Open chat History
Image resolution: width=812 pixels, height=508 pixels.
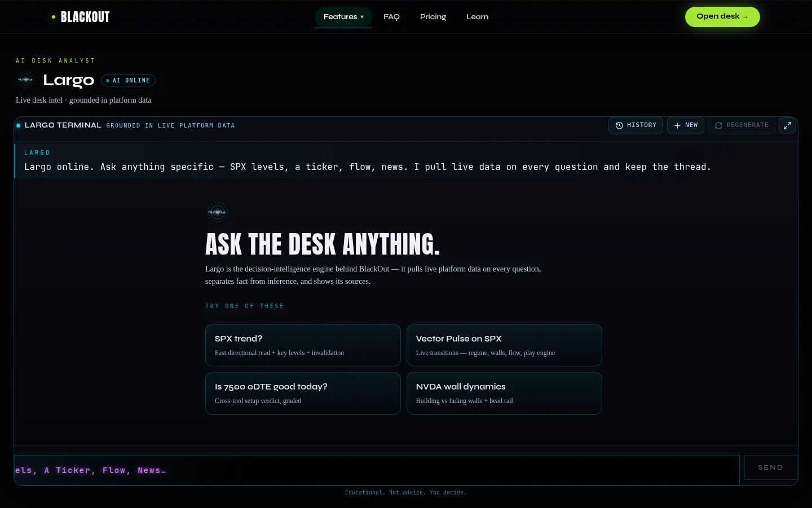636,125
